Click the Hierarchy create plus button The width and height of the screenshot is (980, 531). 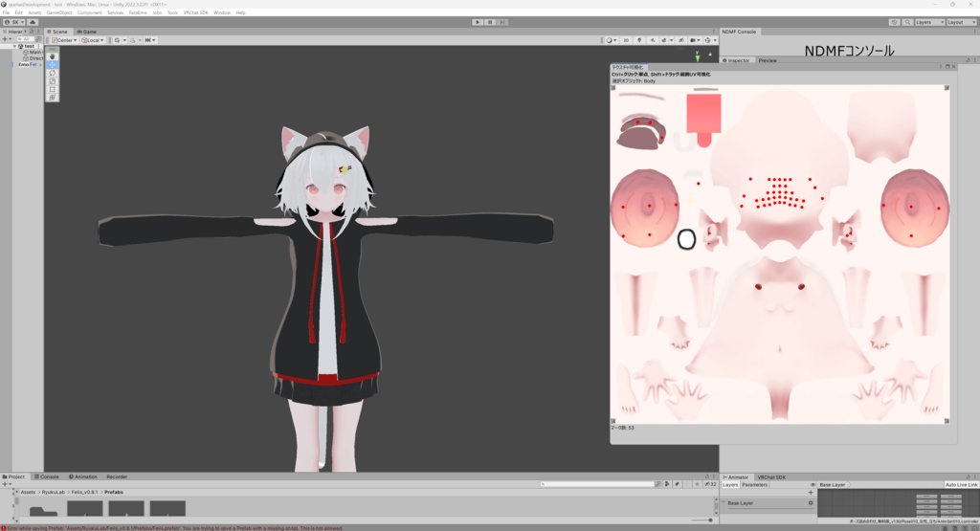click(x=6, y=38)
